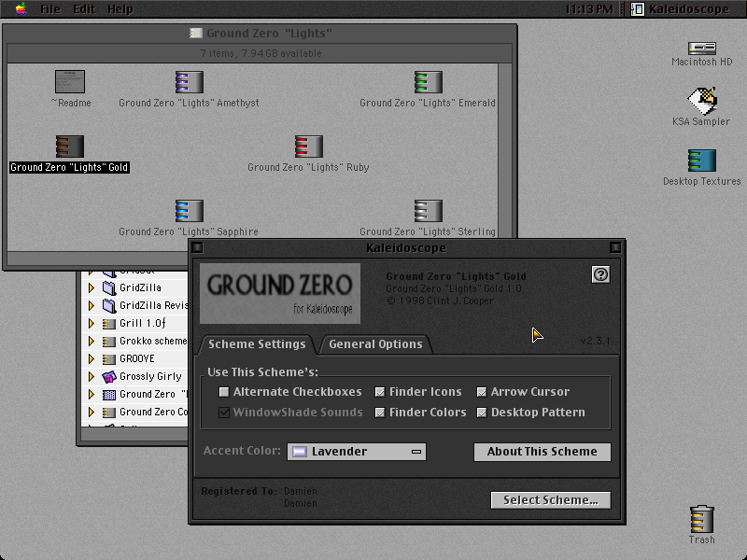
Task: Click the GROOVE scheme icon in list
Action: coord(109,359)
